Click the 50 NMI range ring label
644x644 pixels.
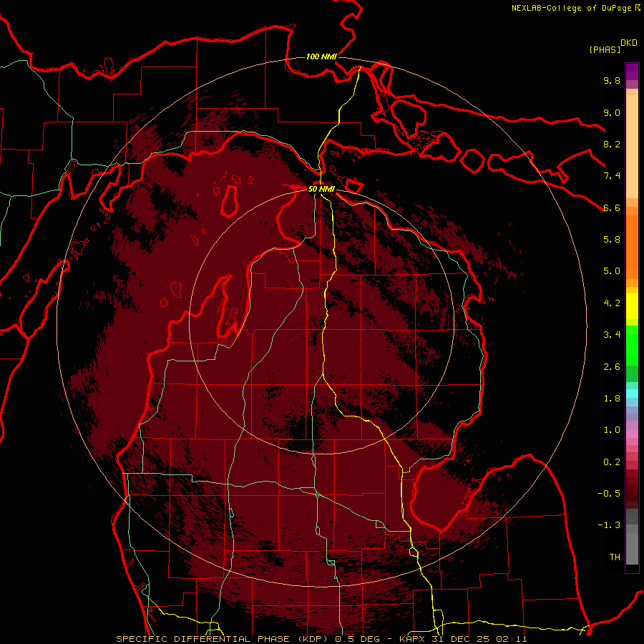(x=321, y=189)
